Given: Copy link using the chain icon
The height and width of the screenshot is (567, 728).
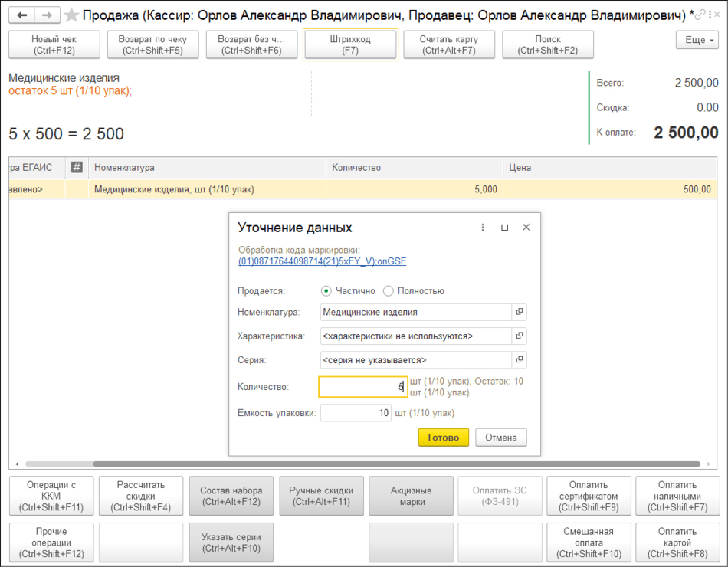Looking at the screenshot, I should [700, 15].
